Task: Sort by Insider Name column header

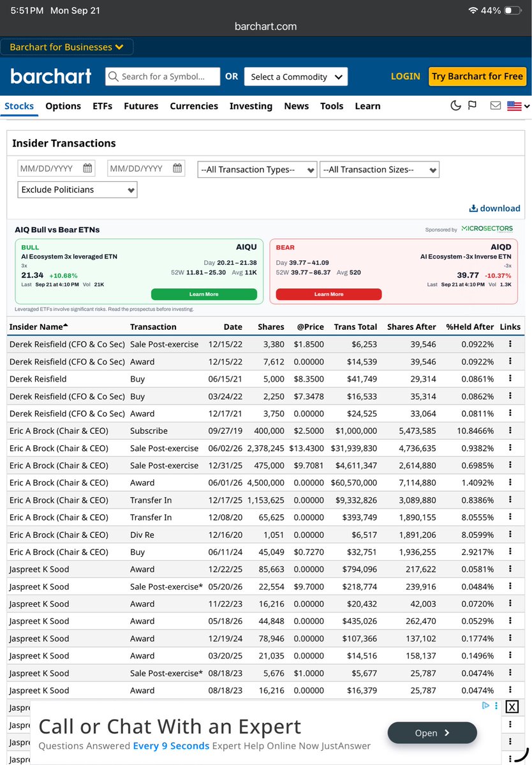Action: click(38, 327)
